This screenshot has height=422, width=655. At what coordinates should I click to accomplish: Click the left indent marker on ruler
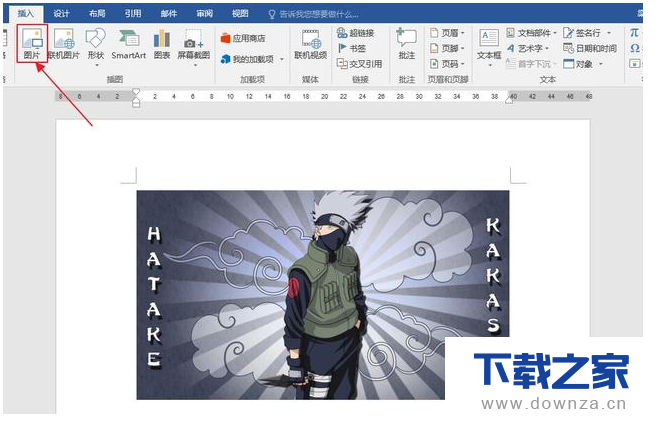(136, 102)
